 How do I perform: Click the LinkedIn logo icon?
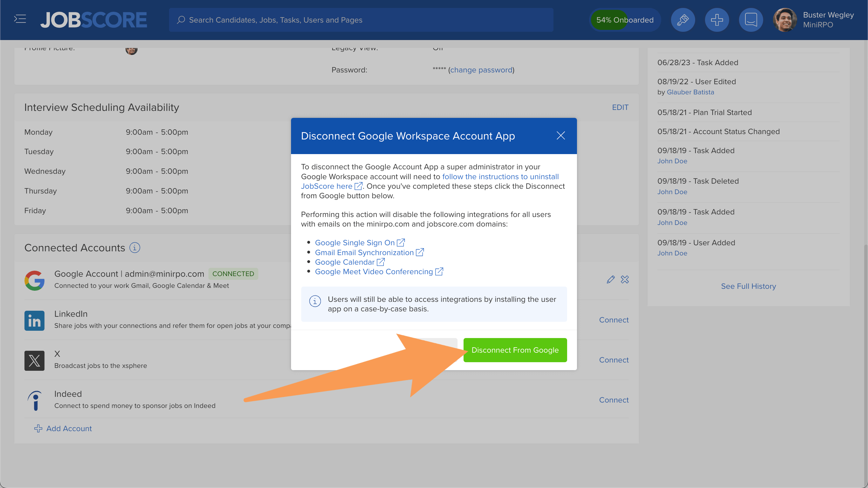tap(34, 321)
